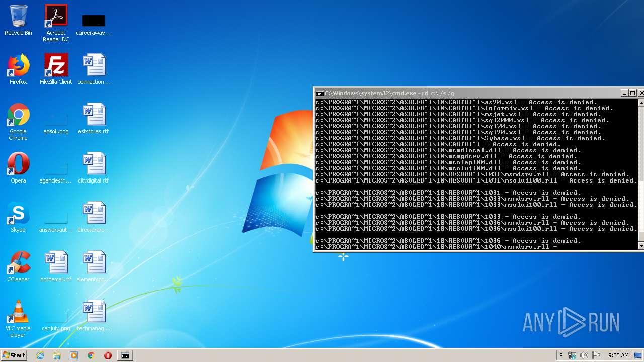Open the Skype desktop shortcut
Screen dimensions: 644x362
18,218
